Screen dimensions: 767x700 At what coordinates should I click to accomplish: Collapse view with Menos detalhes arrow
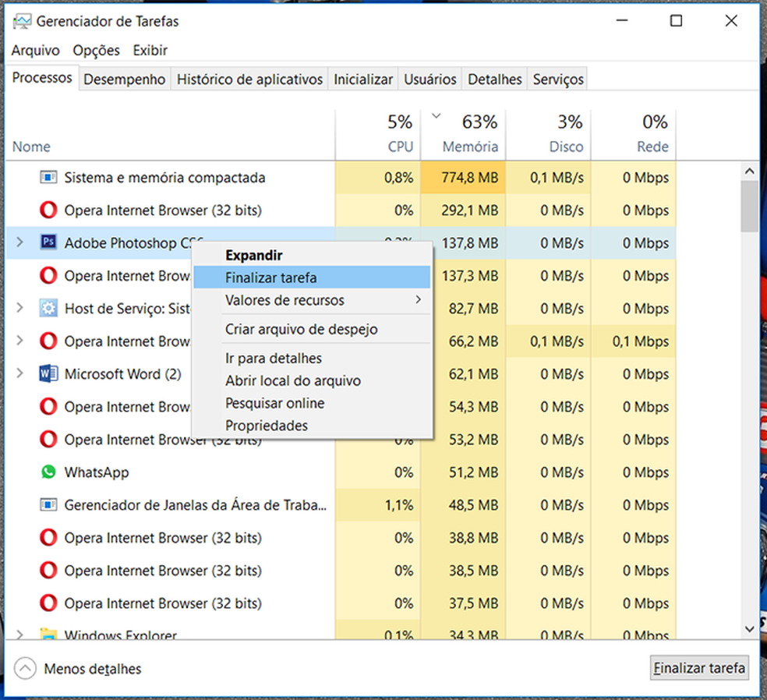(x=26, y=669)
